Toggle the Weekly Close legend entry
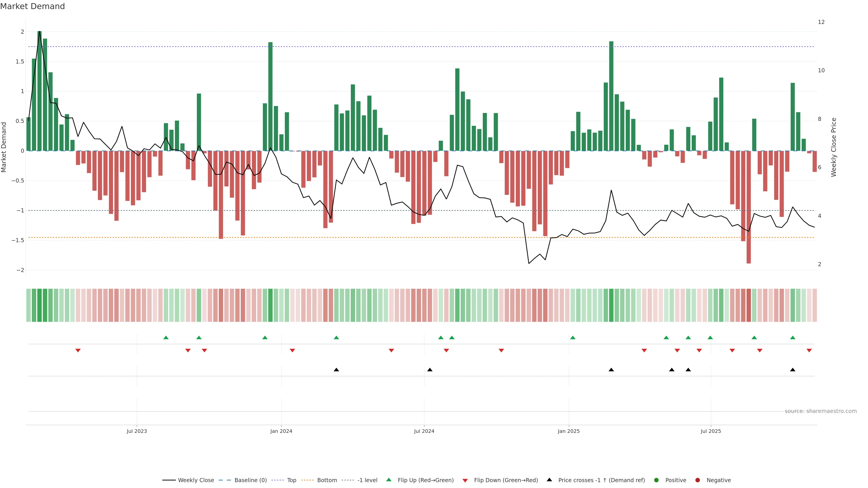 196,480
